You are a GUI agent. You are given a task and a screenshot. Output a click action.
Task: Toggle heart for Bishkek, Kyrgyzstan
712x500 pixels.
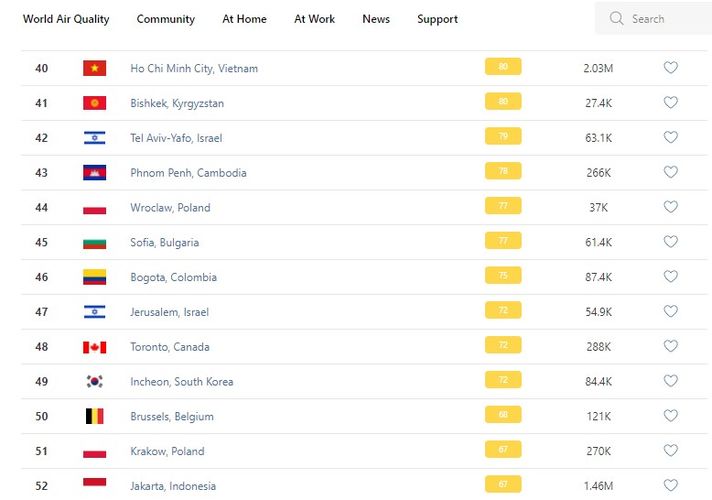(671, 103)
